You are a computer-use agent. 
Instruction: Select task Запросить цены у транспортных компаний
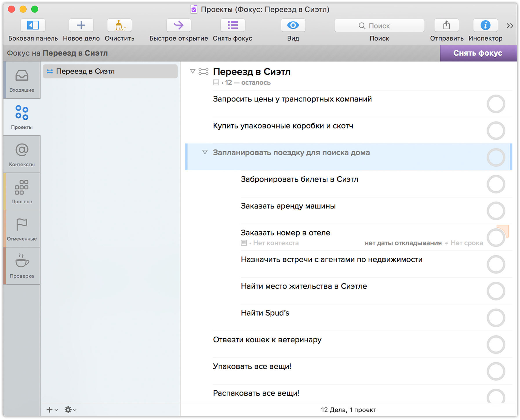pyautogui.click(x=292, y=99)
